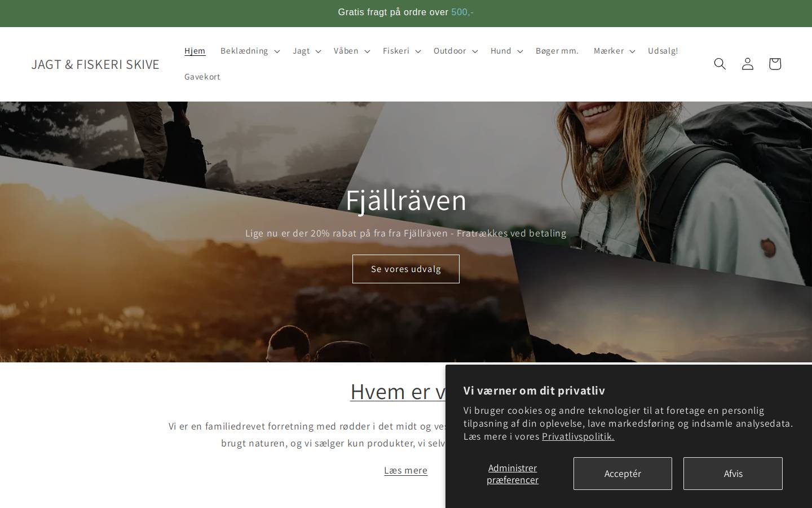Click the 20% rabat Fjällräven promo text

click(406, 233)
